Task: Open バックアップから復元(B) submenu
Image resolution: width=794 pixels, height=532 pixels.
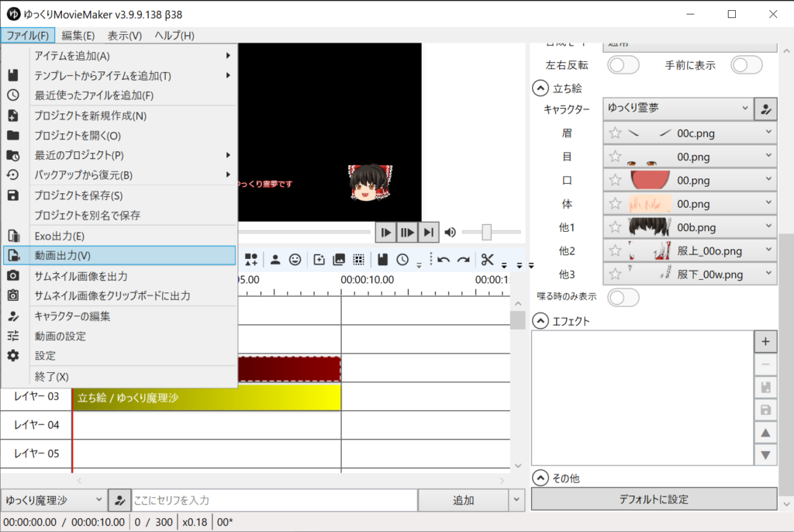Action: click(x=119, y=174)
